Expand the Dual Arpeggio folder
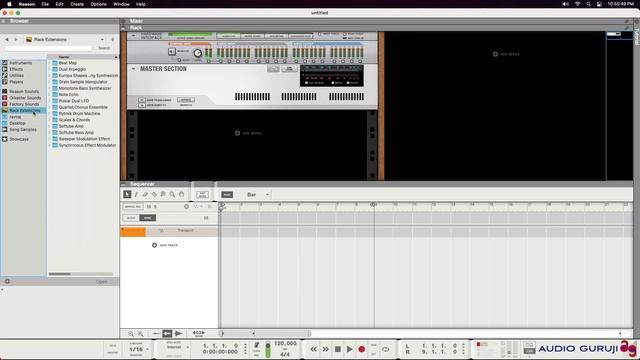This screenshot has width=640, height=360. [x=49, y=69]
